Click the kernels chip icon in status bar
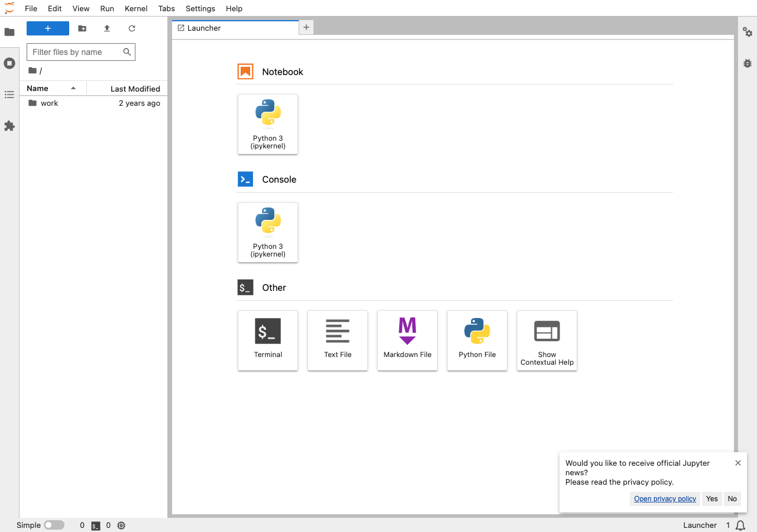This screenshot has width=757, height=532. click(121, 525)
